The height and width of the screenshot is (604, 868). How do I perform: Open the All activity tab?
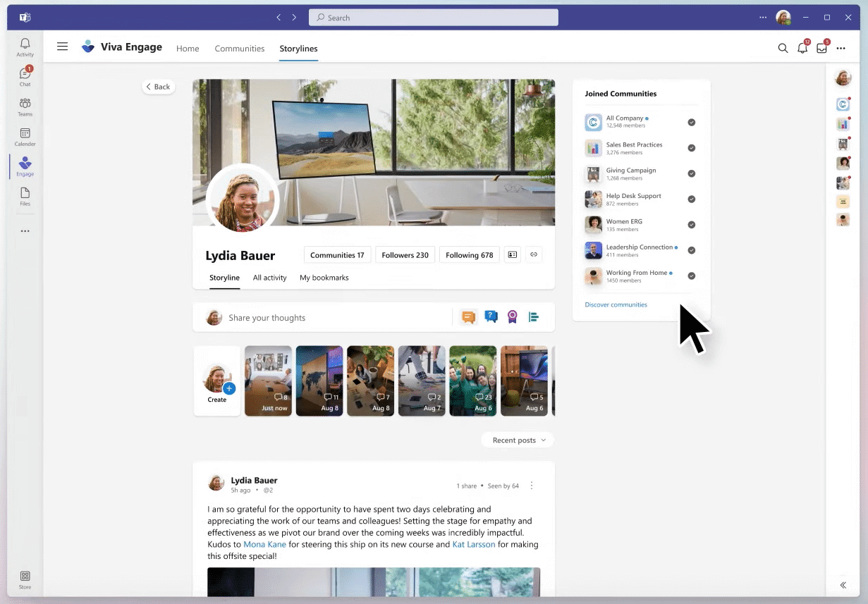tap(270, 278)
